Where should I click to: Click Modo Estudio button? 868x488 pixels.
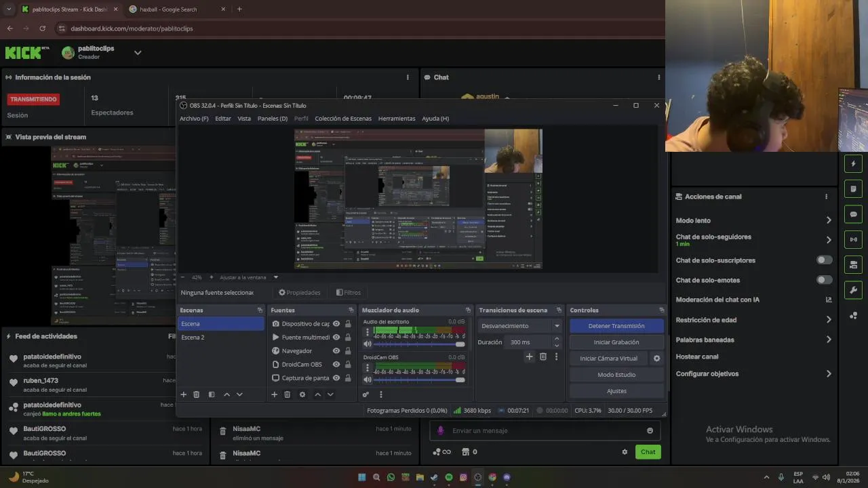616,375
